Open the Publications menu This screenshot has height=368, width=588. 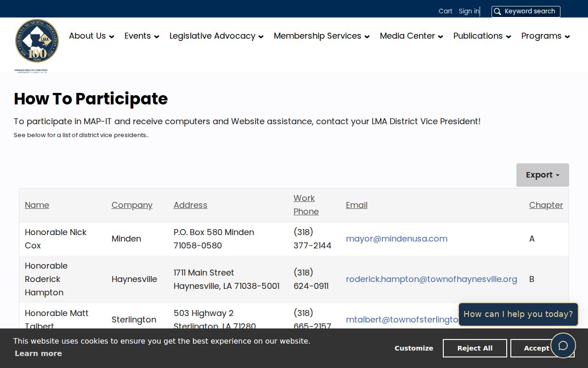(482, 36)
